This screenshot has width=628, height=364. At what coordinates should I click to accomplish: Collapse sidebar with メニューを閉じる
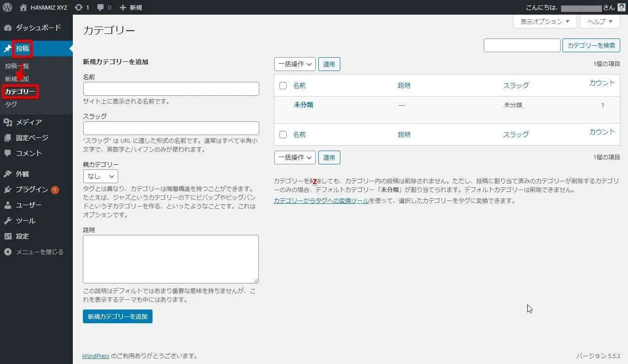[39, 252]
